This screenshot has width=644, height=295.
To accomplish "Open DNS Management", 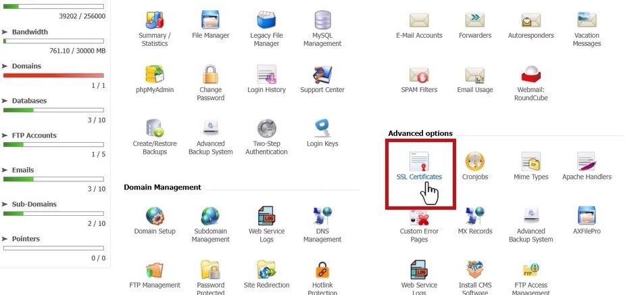I will [x=322, y=216].
